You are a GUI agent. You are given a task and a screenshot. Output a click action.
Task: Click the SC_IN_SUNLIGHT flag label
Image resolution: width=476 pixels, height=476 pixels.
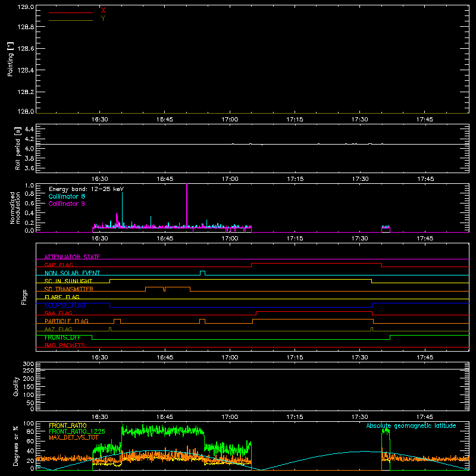68,281
